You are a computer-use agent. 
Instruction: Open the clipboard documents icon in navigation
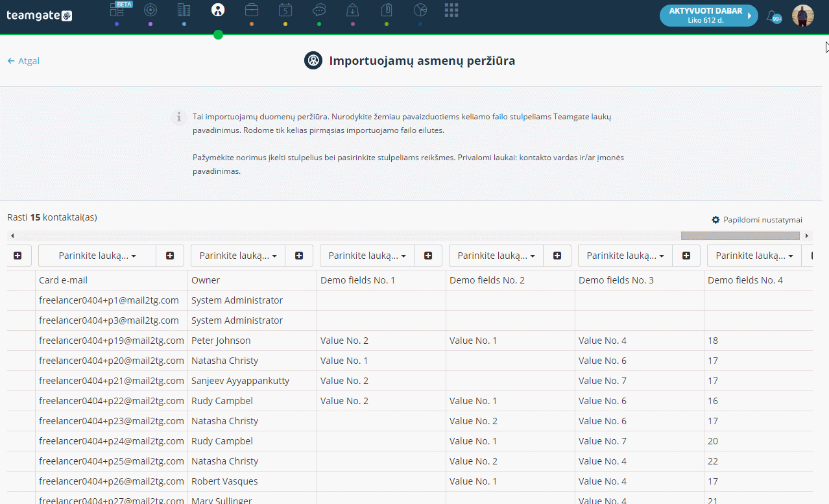click(387, 10)
